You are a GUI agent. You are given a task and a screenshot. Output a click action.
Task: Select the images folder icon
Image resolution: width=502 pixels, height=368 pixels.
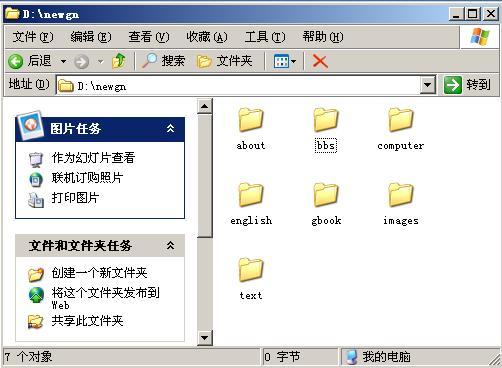[401, 194]
